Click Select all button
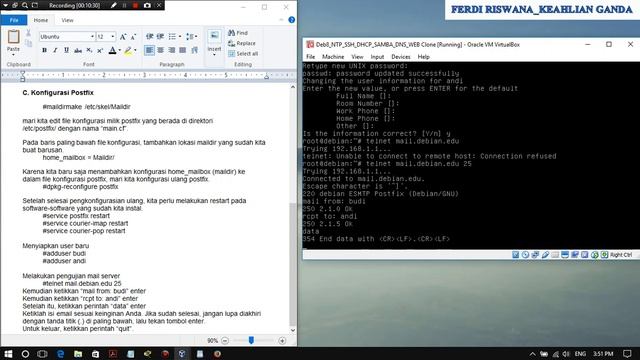The image size is (640, 360). 243,53
